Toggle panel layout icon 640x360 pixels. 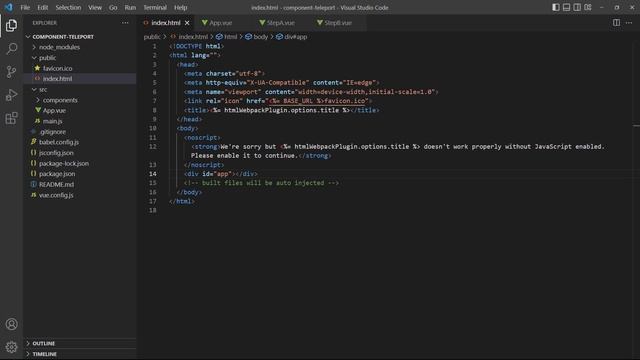[567, 7]
